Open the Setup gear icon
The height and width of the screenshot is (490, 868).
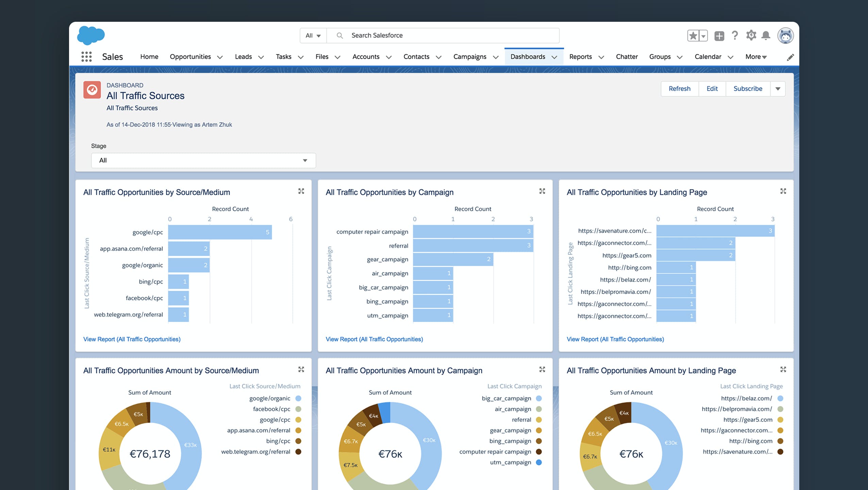pos(751,35)
